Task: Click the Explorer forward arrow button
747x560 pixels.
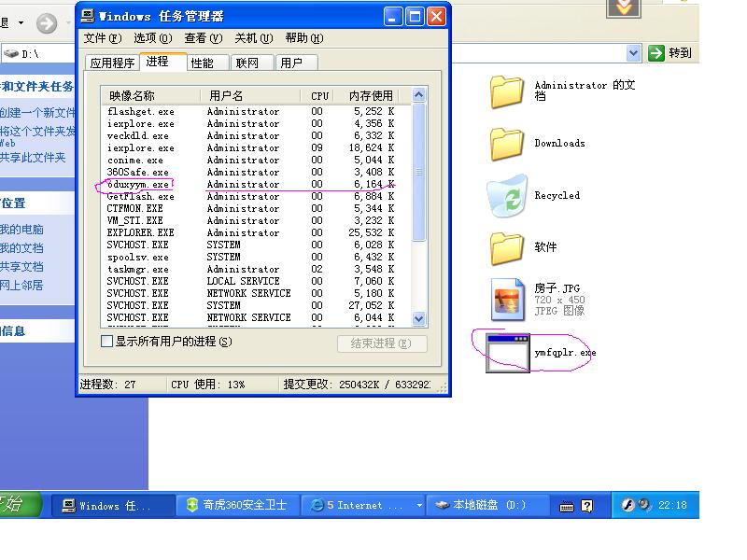Action: click(x=47, y=23)
